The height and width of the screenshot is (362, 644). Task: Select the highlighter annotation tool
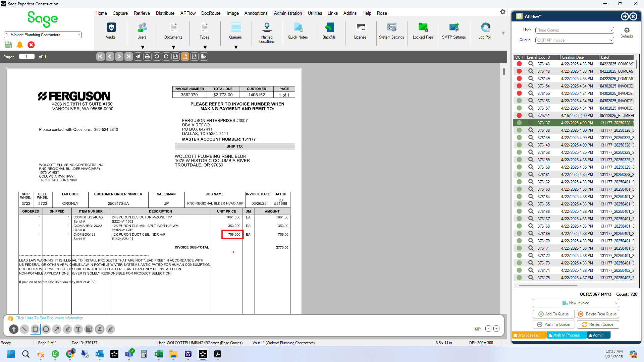tap(67, 329)
